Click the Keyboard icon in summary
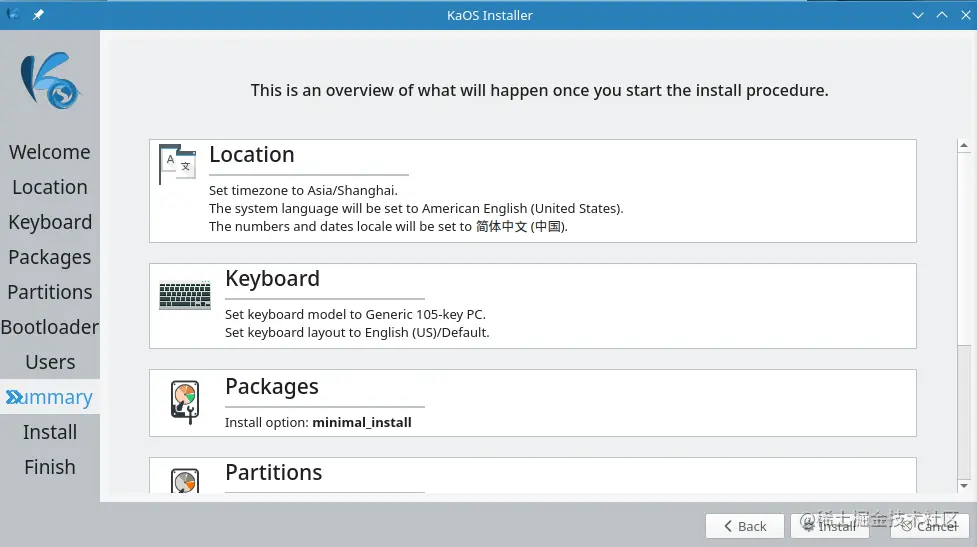This screenshot has height=547, width=977. tap(185, 295)
